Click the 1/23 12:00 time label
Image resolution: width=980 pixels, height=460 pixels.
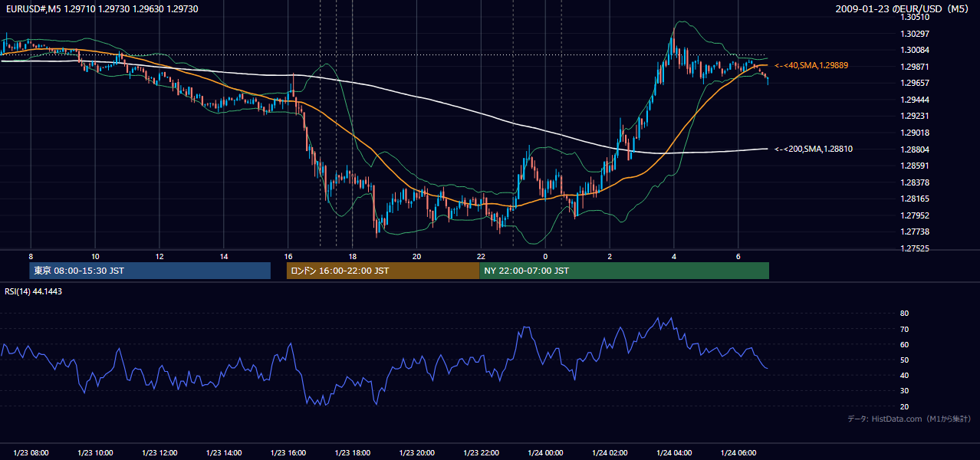click(x=159, y=453)
